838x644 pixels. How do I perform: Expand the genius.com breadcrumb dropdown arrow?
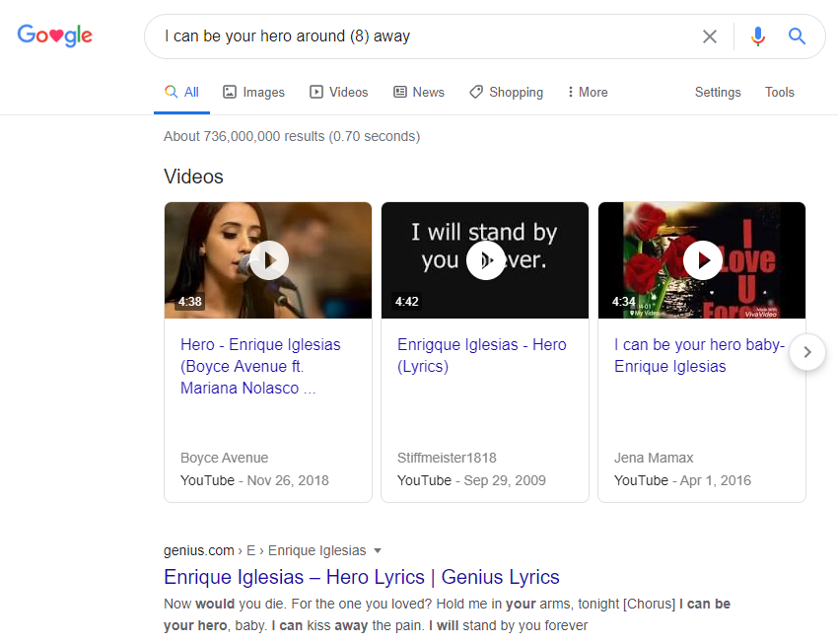[379, 550]
